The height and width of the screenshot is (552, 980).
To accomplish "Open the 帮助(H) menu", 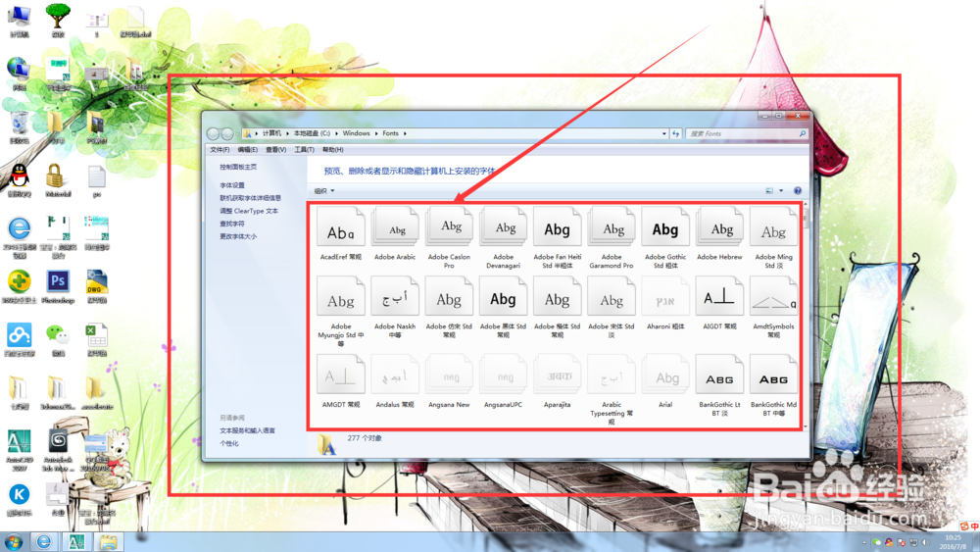I will click(x=332, y=150).
